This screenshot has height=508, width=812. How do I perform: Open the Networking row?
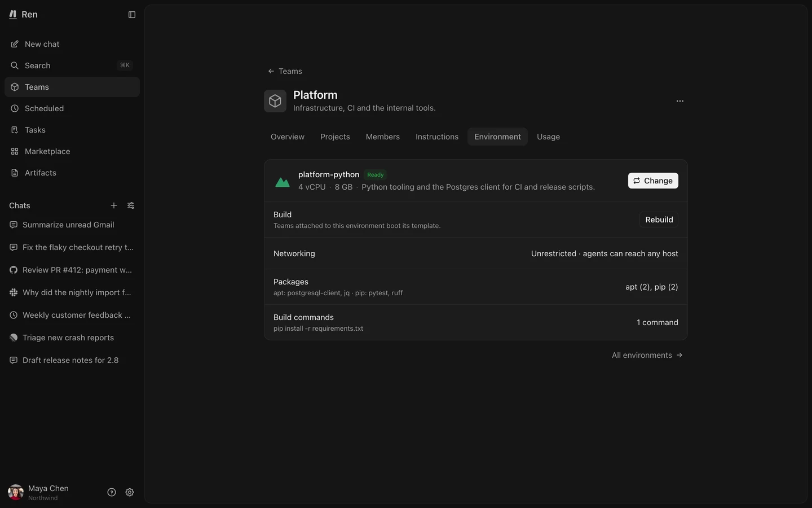tap(476, 253)
